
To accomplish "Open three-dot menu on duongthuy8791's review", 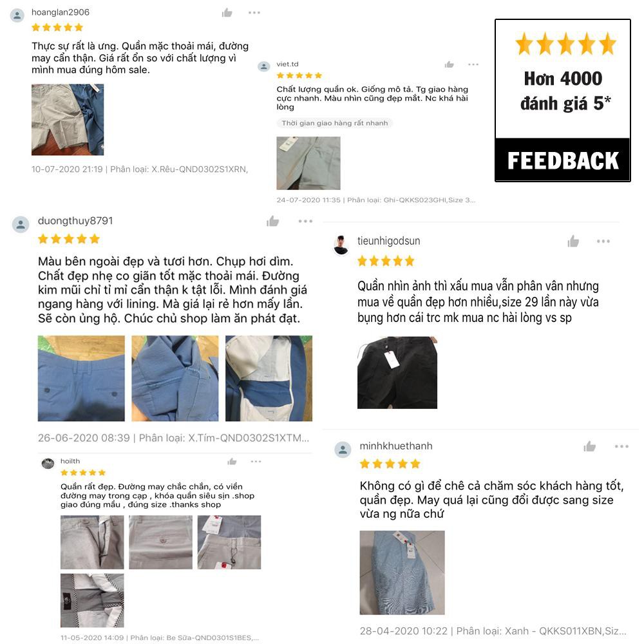I will click(x=305, y=222).
